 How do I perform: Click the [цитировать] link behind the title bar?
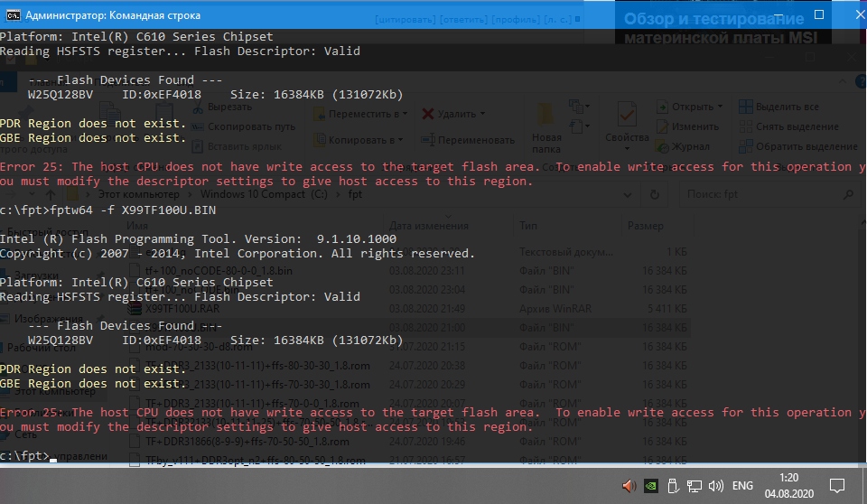tap(405, 19)
